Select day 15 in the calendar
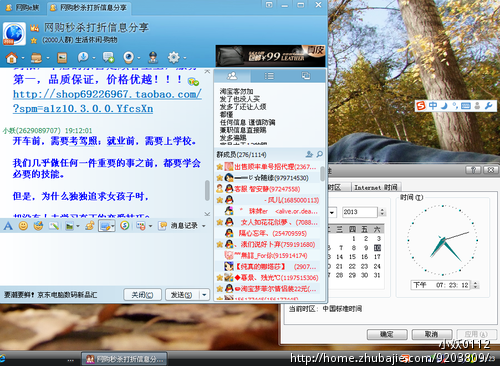The width and height of the screenshot is (500, 366). 352,257
